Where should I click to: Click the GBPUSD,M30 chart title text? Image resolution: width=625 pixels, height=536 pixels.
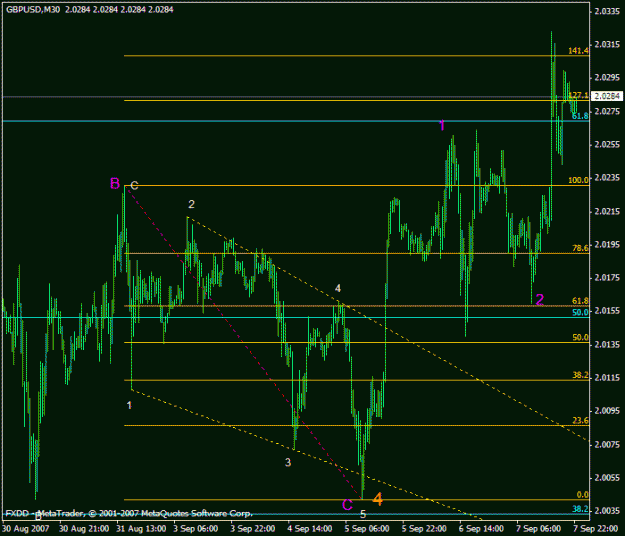pyautogui.click(x=33, y=10)
